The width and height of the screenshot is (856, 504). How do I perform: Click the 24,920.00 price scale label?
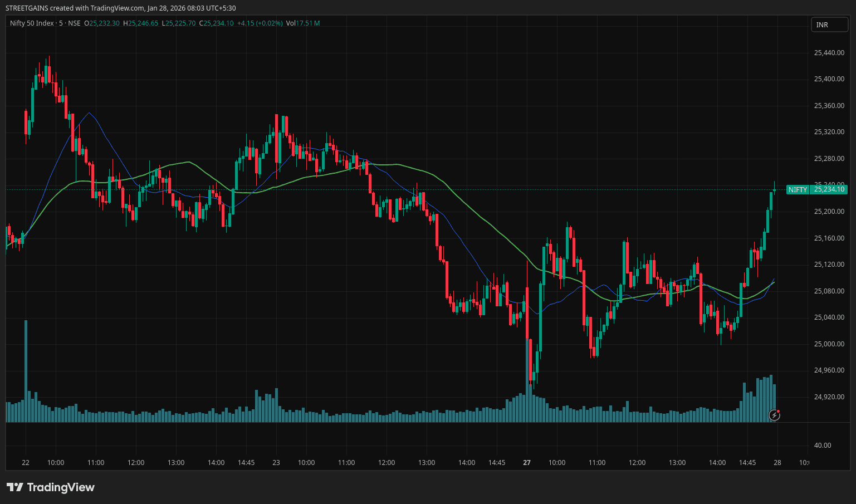point(829,397)
